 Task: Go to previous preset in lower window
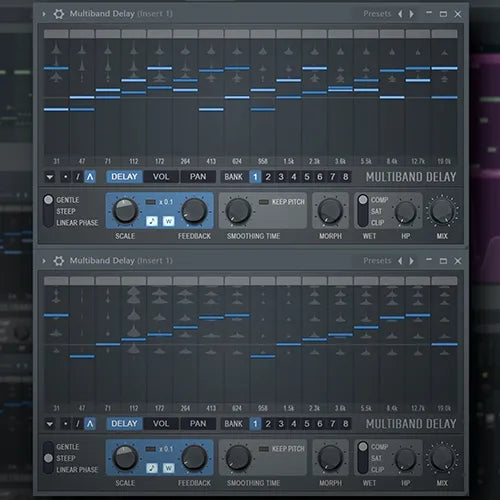tap(400, 261)
